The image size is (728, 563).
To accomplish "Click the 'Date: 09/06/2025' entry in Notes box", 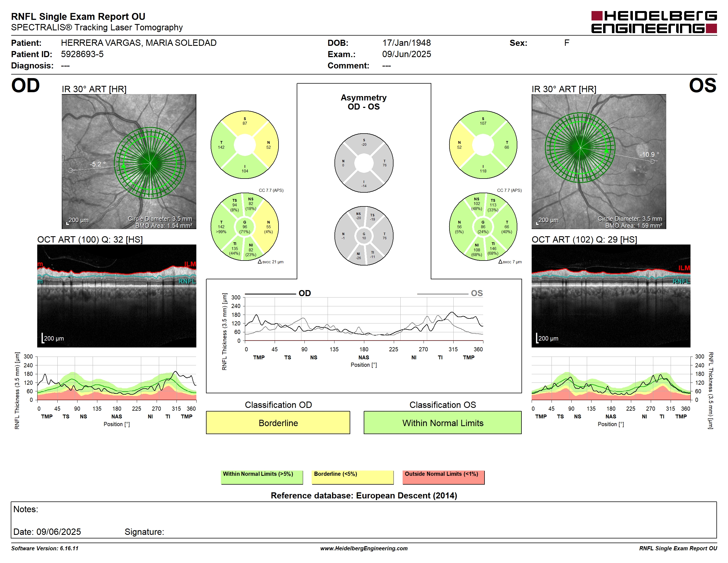I will click(47, 532).
